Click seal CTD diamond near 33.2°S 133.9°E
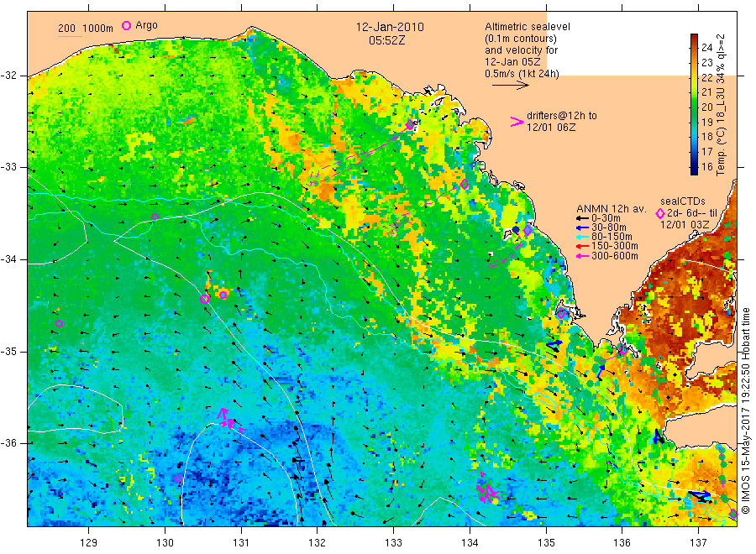756x554 pixels. click(x=465, y=185)
